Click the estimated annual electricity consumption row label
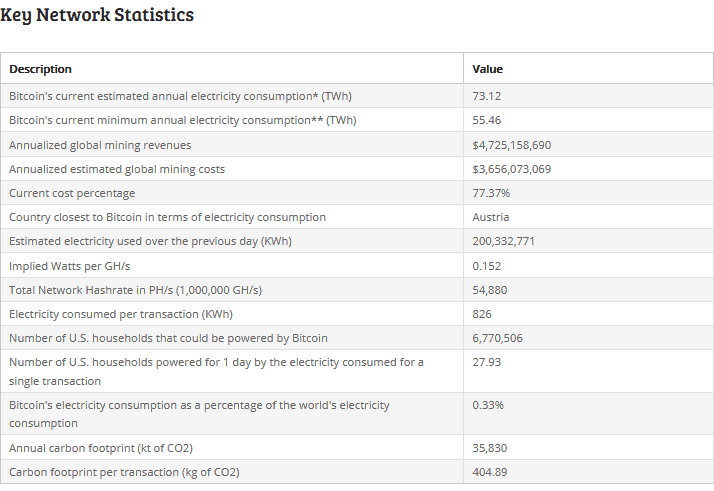714x491 pixels. pyautogui.click(x=180, y=97)
